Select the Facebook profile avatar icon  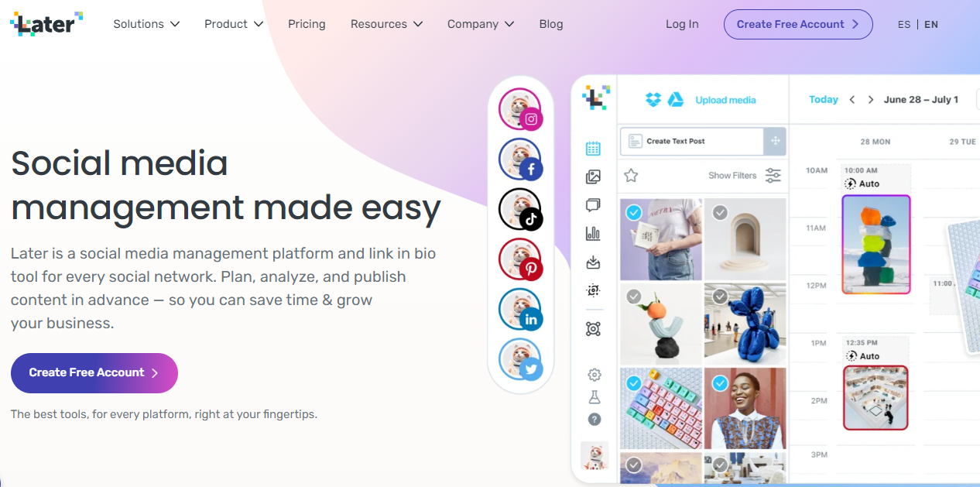click(x=520, y=159)
